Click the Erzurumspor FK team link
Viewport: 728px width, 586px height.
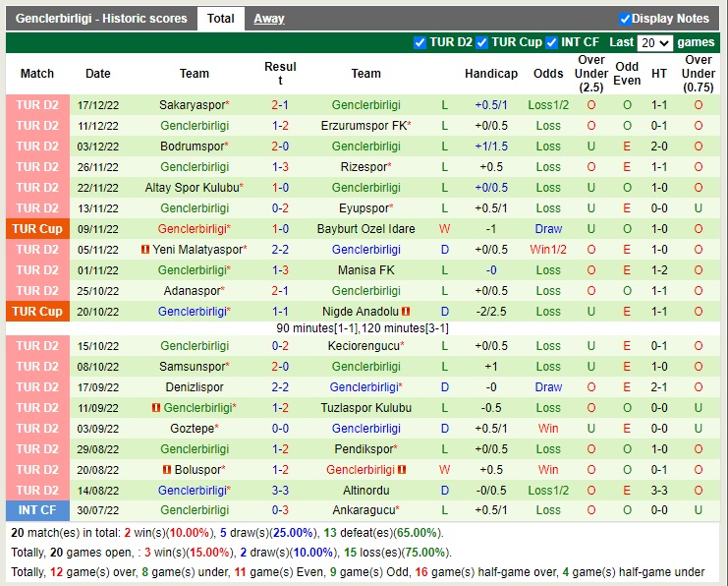pos(363,126)
